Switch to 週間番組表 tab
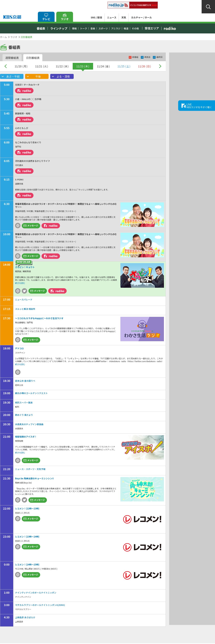The image size is (215, 644). tap(12, 58)
